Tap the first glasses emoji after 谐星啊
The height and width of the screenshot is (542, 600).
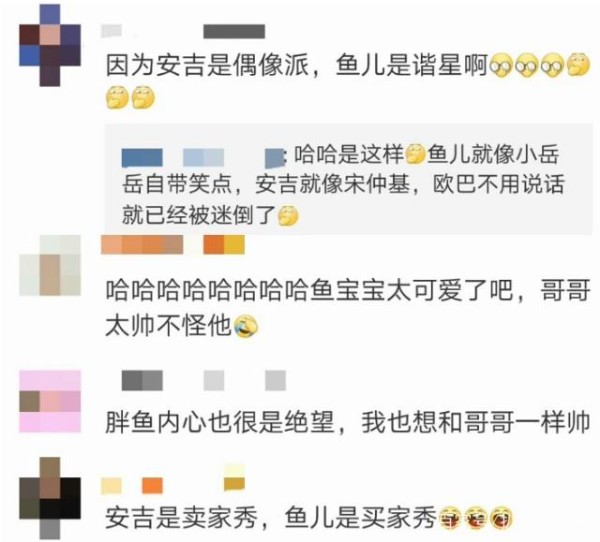[x=501, y=65]
